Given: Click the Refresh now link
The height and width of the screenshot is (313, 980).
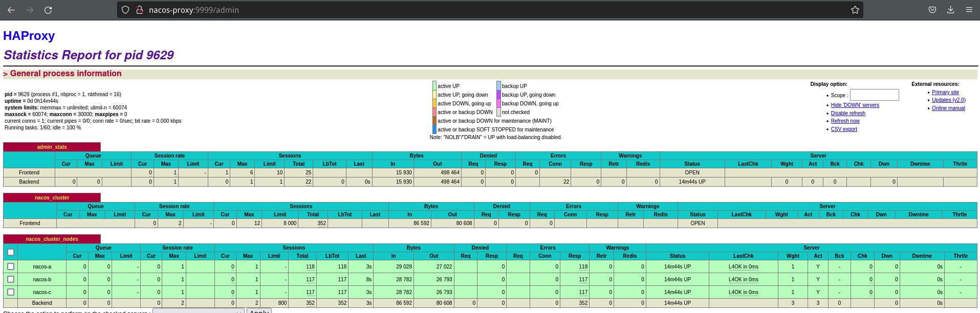Looking at the screenshot, I should (845, 121).
